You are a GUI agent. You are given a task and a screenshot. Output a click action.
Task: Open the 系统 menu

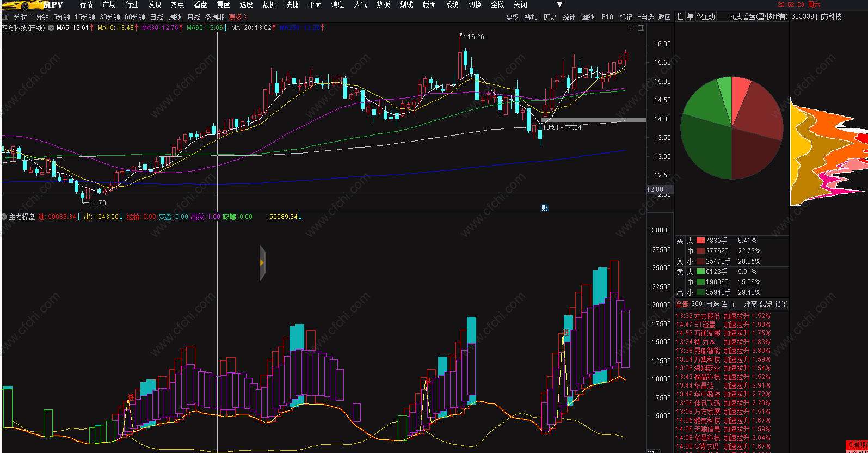pos(452,4)
